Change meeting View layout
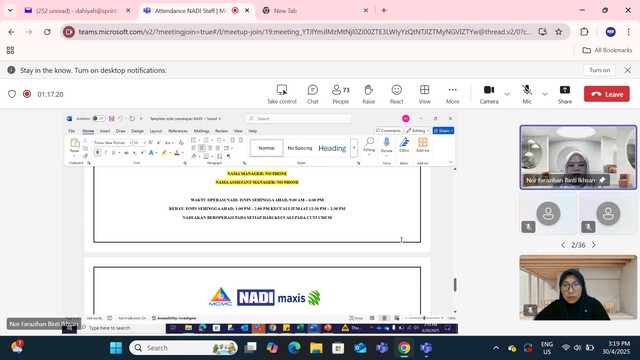This screenshot has height=360, width=640. (x=424, y=94)
